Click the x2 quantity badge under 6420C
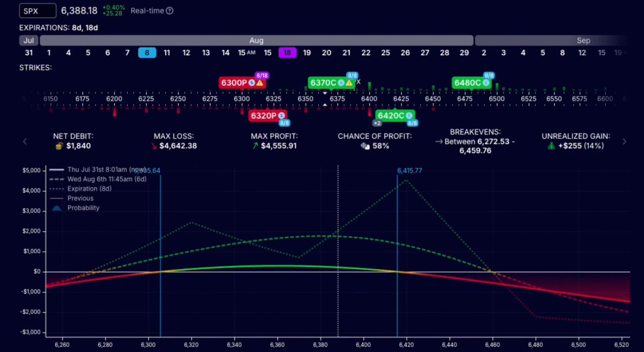Image resolution: width=644 pixels, height=352 pixels. 377,123
